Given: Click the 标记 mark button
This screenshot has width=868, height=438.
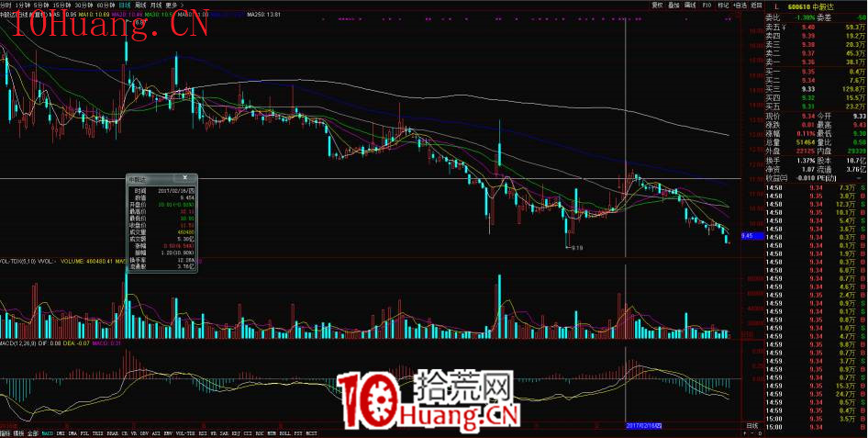Looking at the screenshot, I should pos(723,5).
